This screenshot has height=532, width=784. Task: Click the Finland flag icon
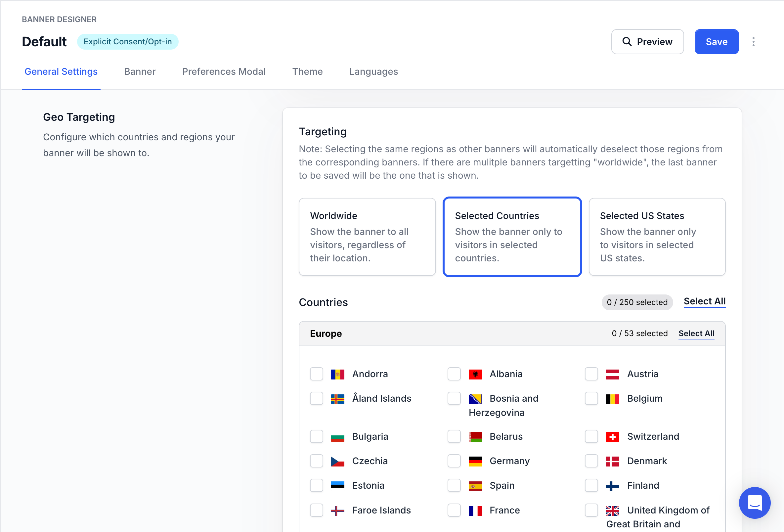pos(612,486)
